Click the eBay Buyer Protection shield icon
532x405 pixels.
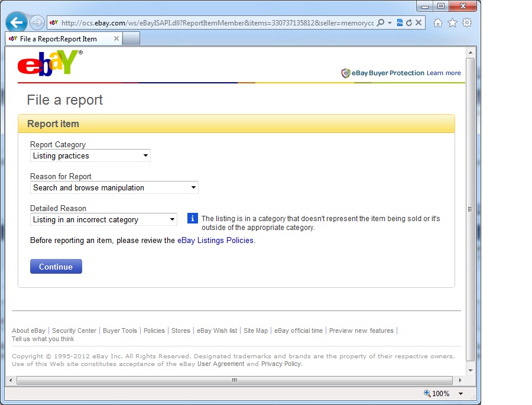click(345, 73)
